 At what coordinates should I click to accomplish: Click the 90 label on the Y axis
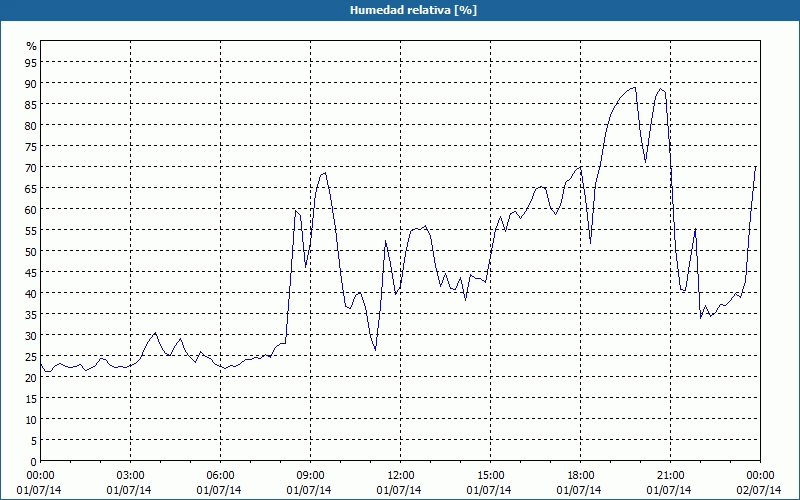click(31, 83)
